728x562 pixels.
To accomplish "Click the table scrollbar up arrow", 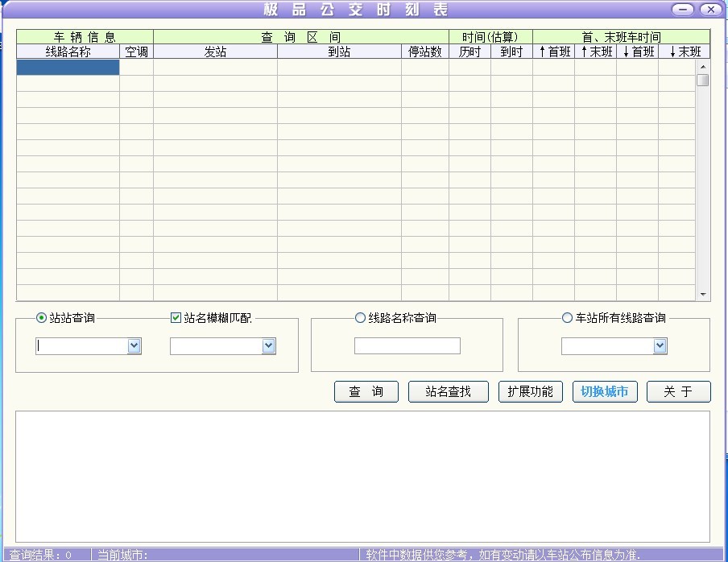I will point(703,67).
